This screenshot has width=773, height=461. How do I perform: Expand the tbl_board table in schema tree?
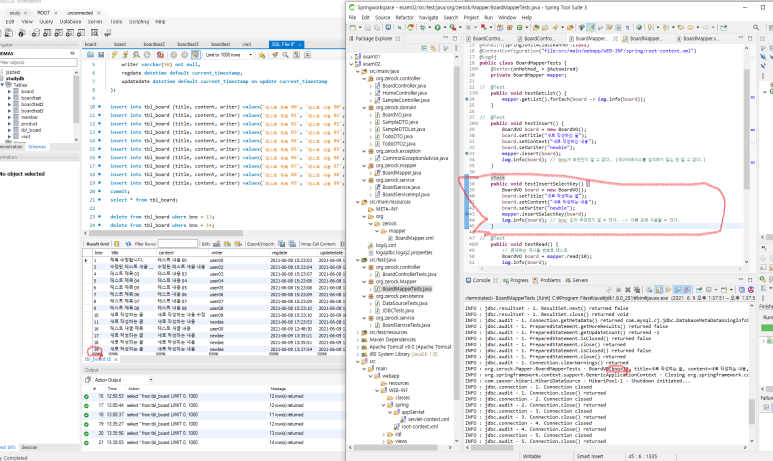9,130
